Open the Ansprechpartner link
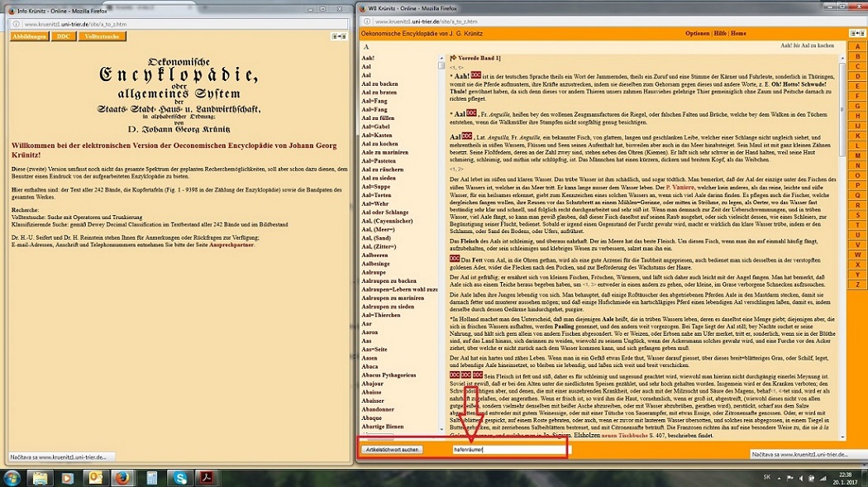The image size is (868, 487). point(231,245)
